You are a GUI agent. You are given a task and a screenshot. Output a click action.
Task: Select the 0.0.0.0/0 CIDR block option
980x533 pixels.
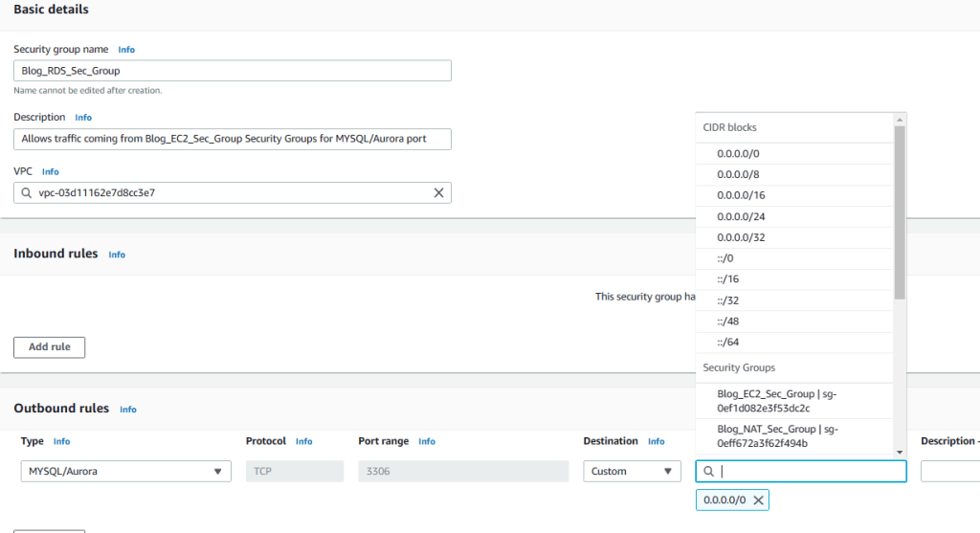(738, 153)
